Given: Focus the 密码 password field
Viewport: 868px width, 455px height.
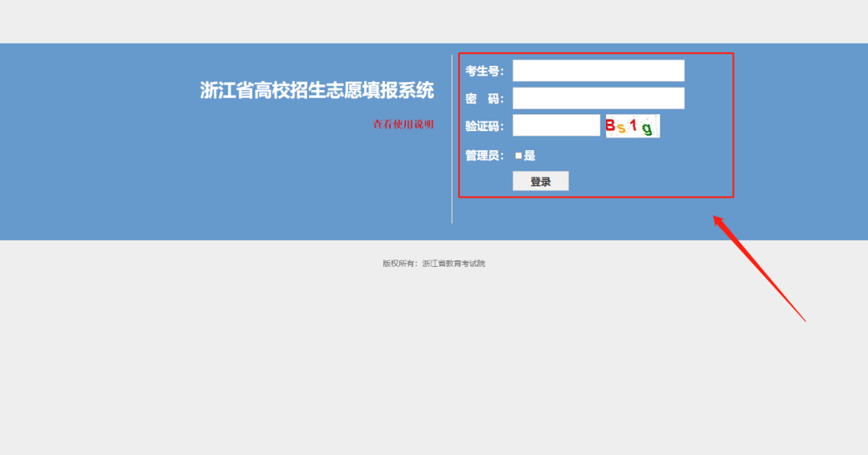Looking at the screenshot, I should click(598, 98).
